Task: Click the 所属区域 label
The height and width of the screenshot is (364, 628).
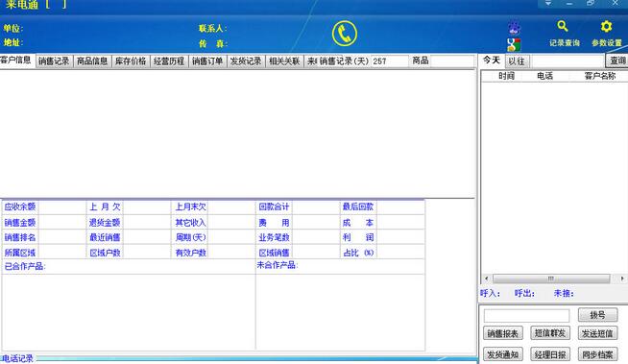Action: pos(20,253)
